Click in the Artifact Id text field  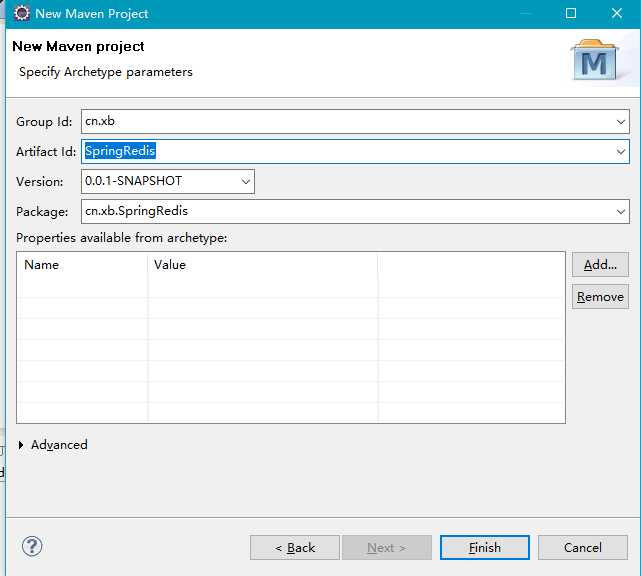pyautogui.click(x=340, y=152)
